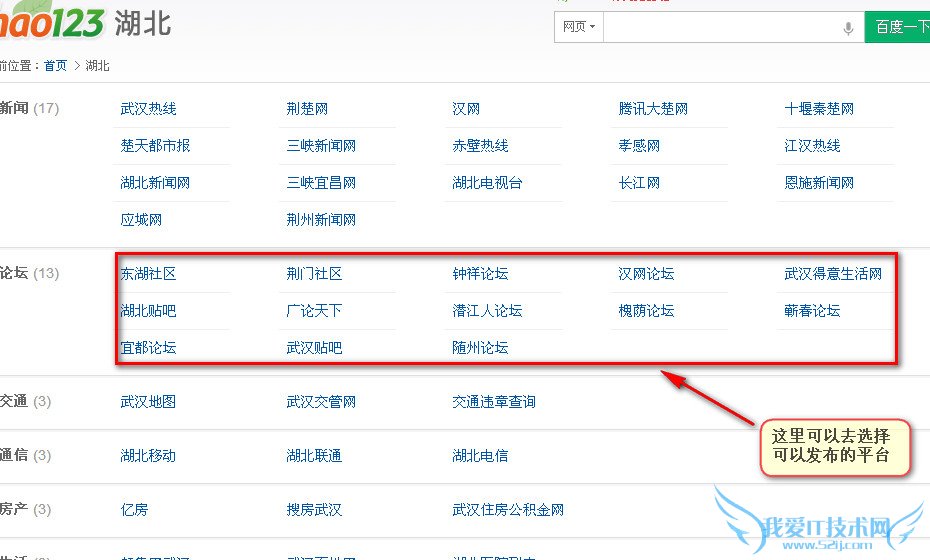
Task: Click the 新闻 (17) category heading
Action: (30, 109)
